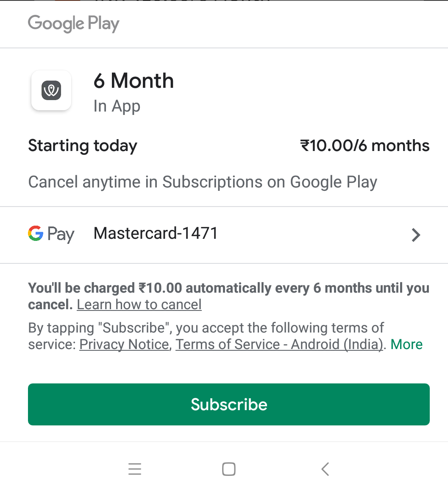448x492 pixels.
Task: Tap the In App subtitle text
Action: click(117, 106)
